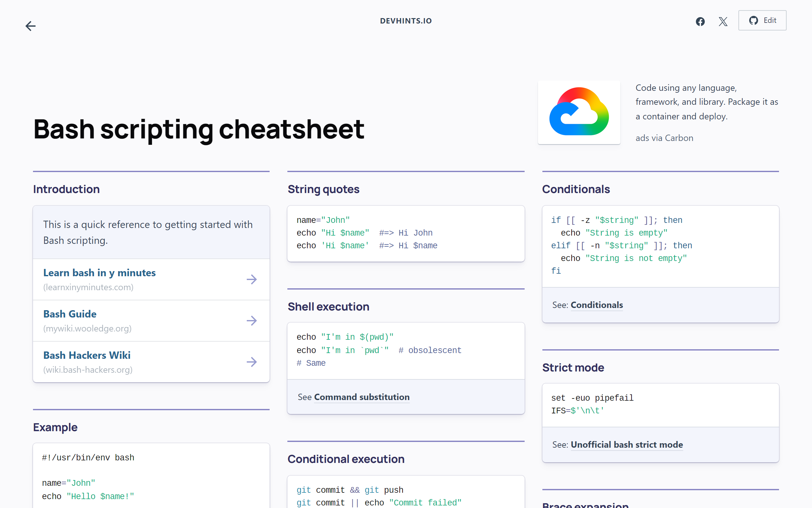Open the 'Bash Guide' link
Viewport: 812px width, 508px height.
point(70,314)
